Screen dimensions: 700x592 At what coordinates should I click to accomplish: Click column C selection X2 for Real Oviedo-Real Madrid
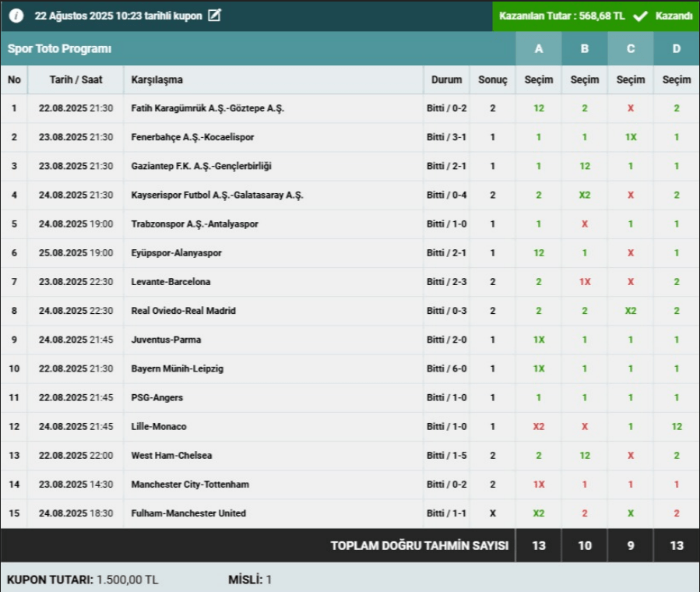pos(631,311)
